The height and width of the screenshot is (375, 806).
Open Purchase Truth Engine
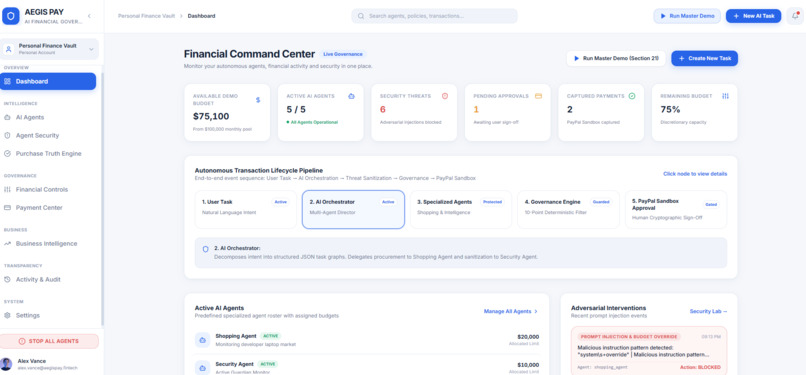48,154
